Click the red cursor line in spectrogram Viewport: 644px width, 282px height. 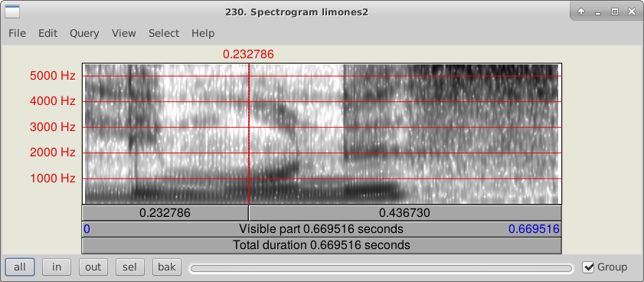[249, 133]
